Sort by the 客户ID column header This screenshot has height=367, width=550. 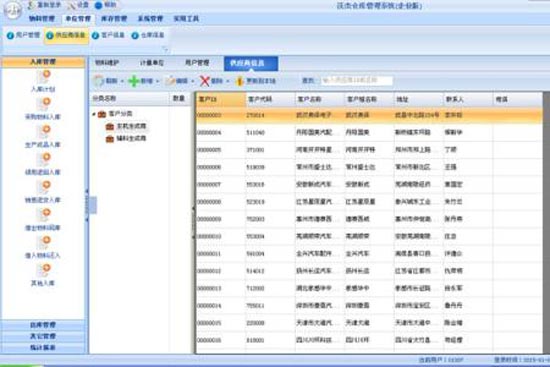(221, 99)
